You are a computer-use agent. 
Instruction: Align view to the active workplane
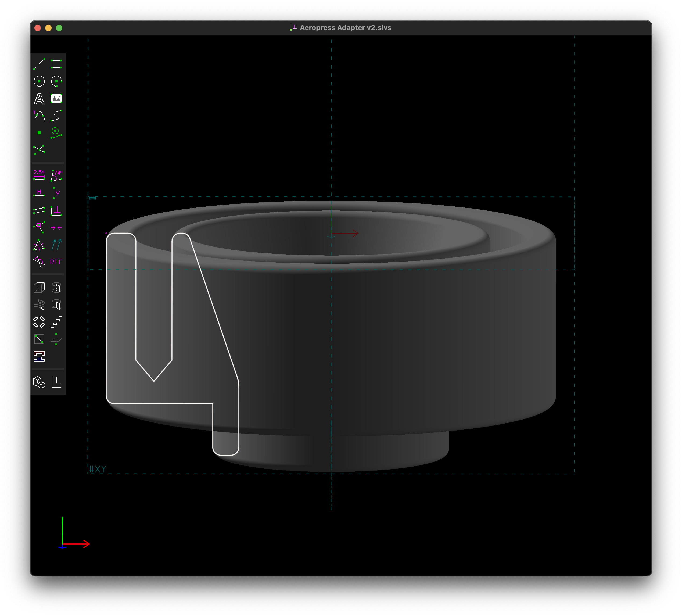pyautogui.click(x=57, y=383)
